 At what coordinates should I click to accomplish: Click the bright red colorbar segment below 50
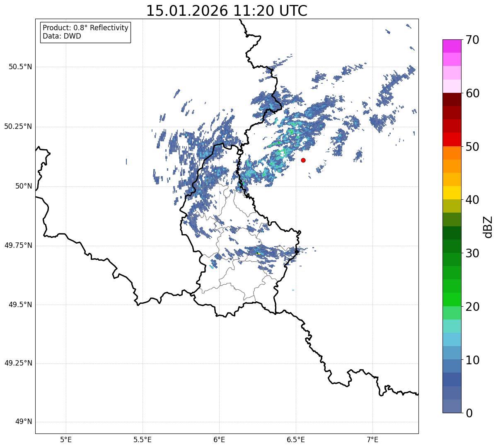[x=452, y=140]
